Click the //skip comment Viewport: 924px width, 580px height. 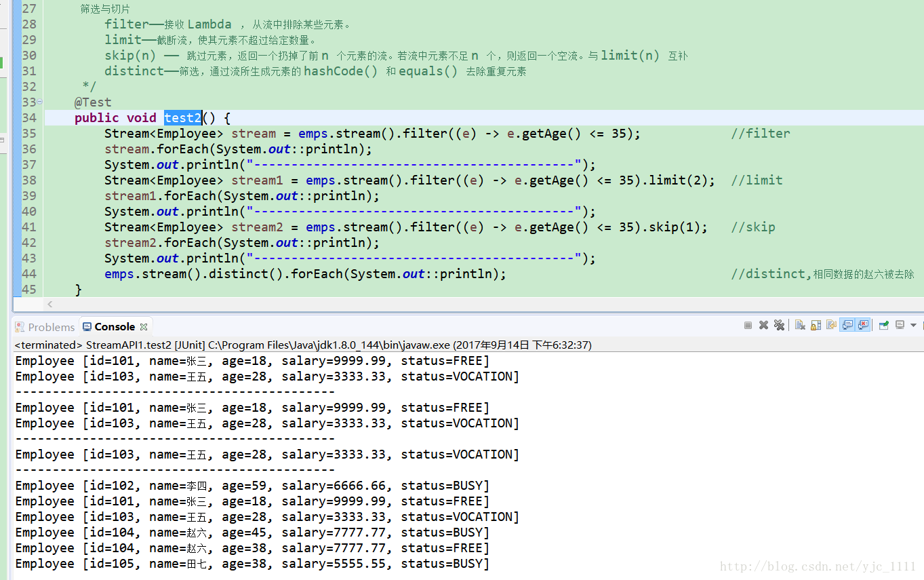pyautogui.click(x=753, y=227)
